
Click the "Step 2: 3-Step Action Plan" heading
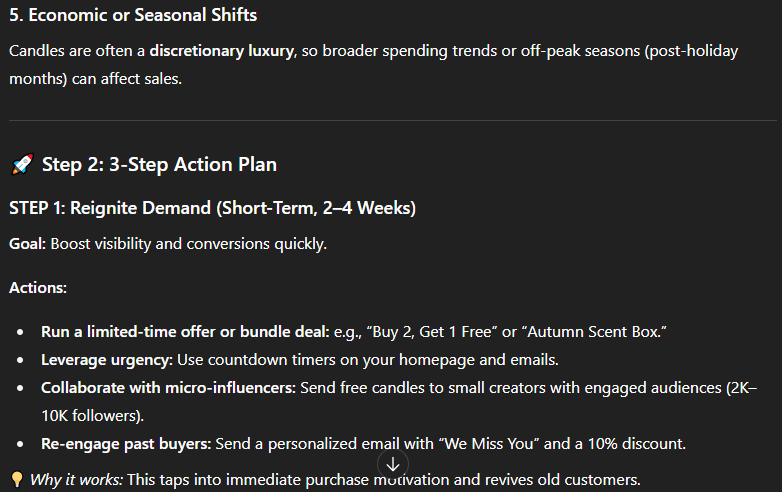(x=159, y=165)
